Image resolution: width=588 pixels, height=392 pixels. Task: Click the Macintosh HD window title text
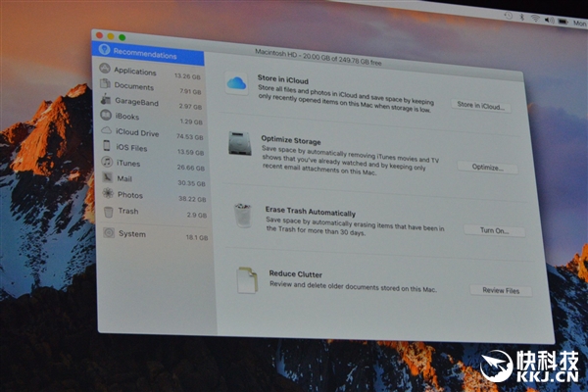[318, 58]
